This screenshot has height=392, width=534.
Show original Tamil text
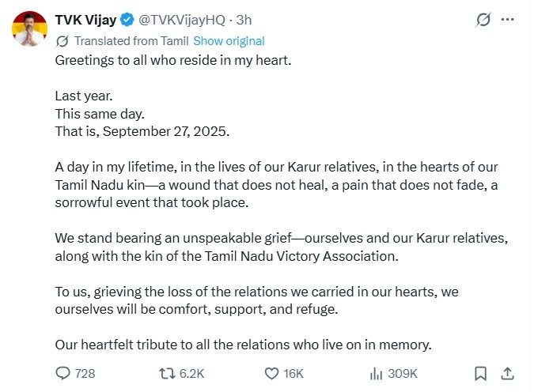click(229, 41)
